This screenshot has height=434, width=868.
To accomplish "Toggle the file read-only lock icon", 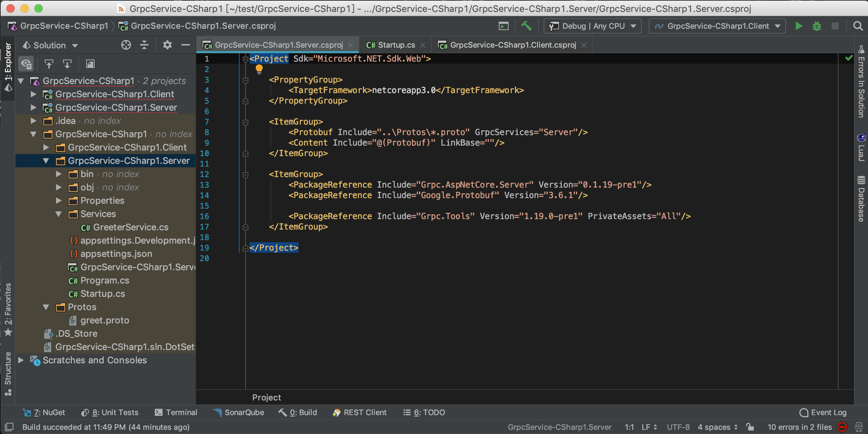I will click(x=750, y=427).
